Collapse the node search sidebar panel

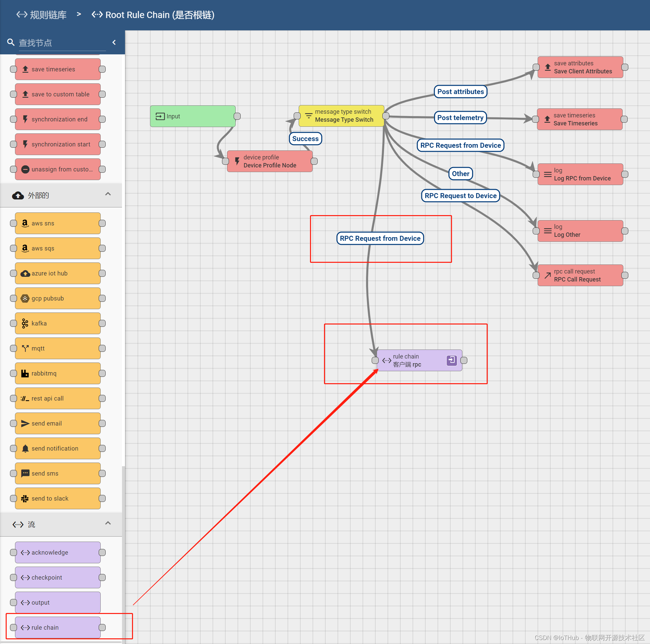coord(114,42)
